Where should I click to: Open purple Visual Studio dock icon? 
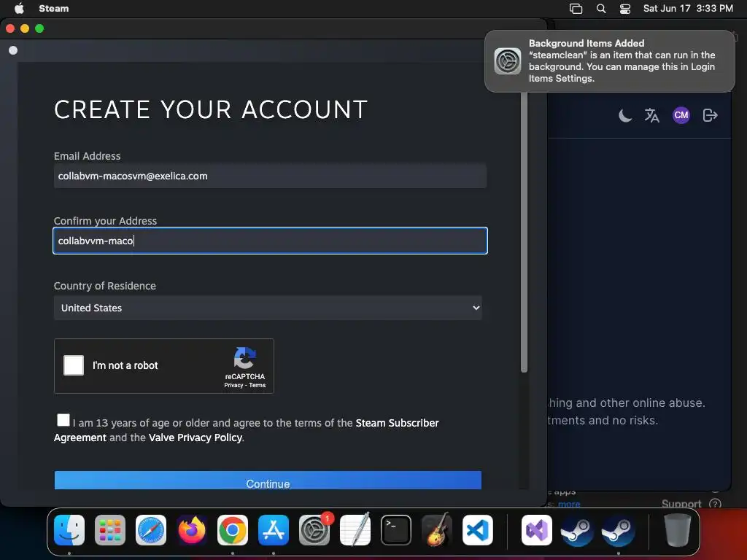pos(537,530)
